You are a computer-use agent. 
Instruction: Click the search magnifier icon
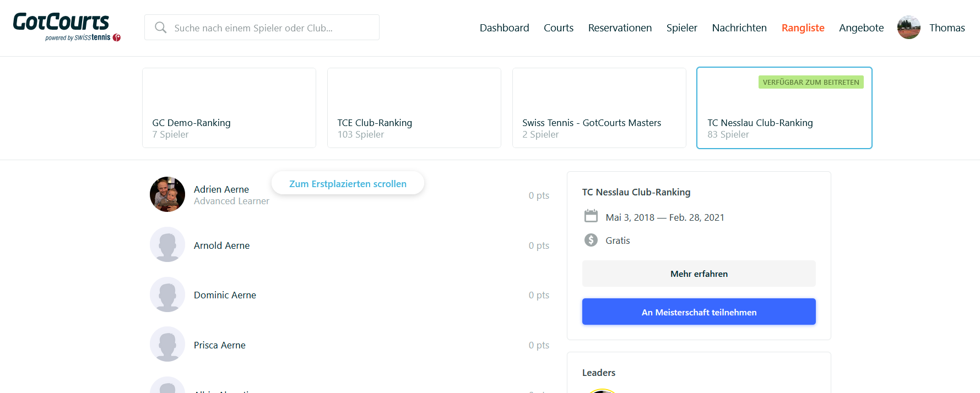tap(160, 28)
